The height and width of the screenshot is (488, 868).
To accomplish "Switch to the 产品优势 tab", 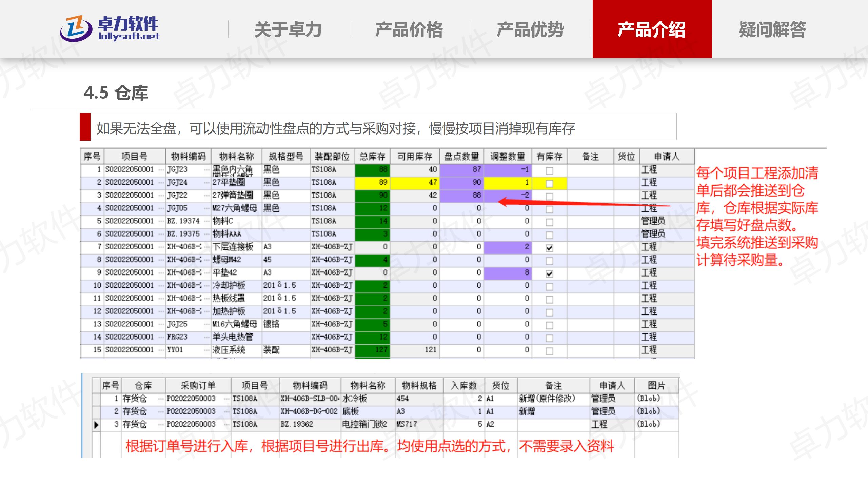I will pos(531,29).
